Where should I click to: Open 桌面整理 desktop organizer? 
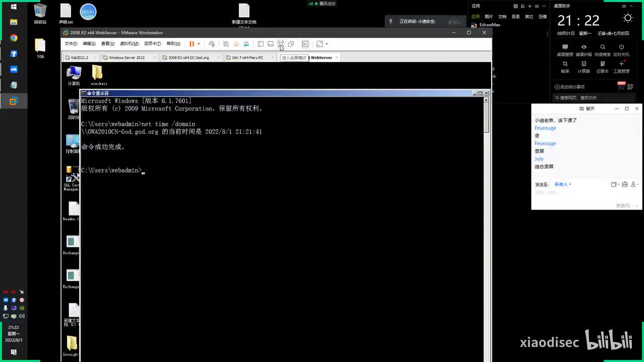pos(565,50)
